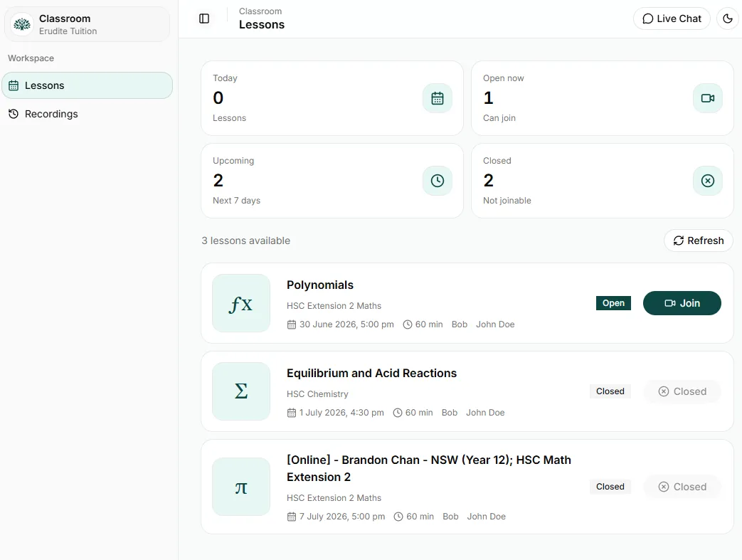Viewport: 742px width, 560px height.
Task: Click the X circle icon in the Closed card
Action: [x=707, y=180]
